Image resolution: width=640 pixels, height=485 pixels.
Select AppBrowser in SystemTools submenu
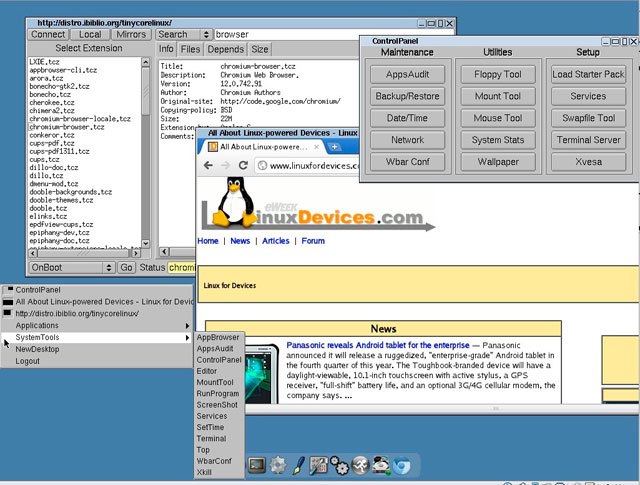tap(219, 337)
